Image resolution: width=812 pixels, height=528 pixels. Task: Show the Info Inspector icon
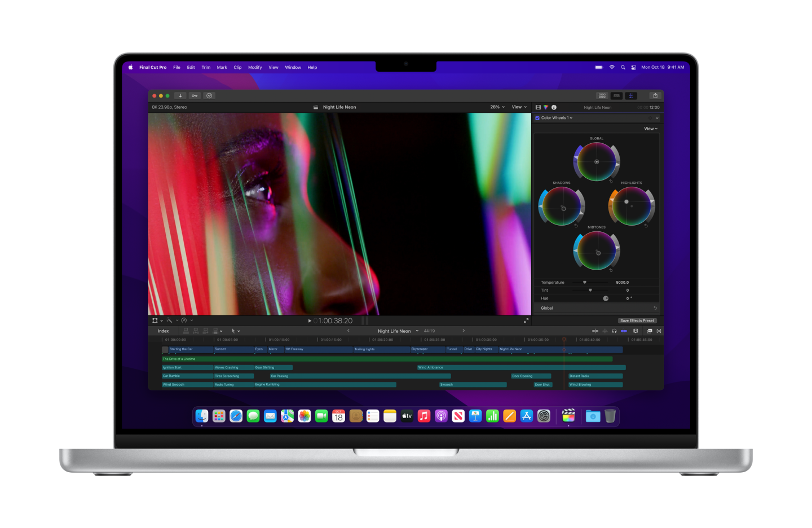[x=554, y=107]
